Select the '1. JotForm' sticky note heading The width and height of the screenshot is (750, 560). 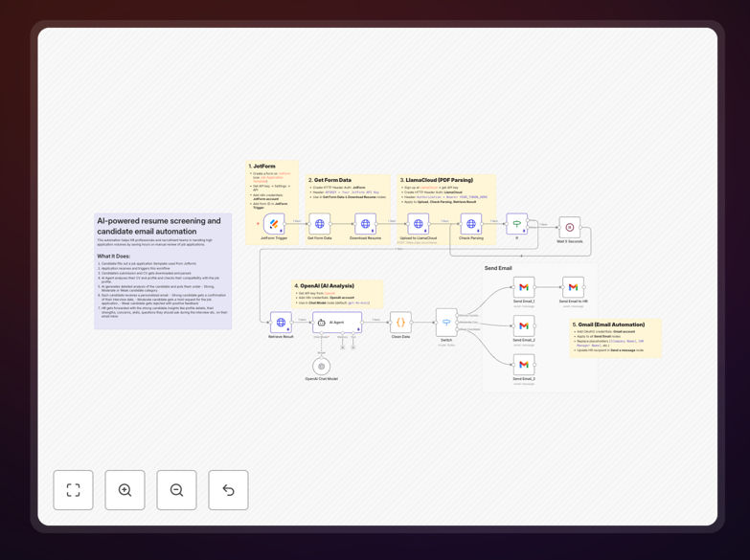[x=262, y=166]
